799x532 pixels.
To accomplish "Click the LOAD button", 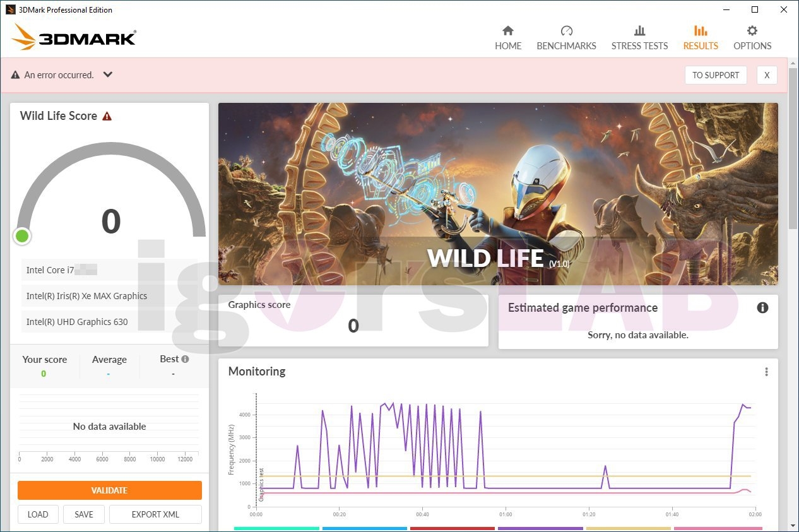I will 38,514.
